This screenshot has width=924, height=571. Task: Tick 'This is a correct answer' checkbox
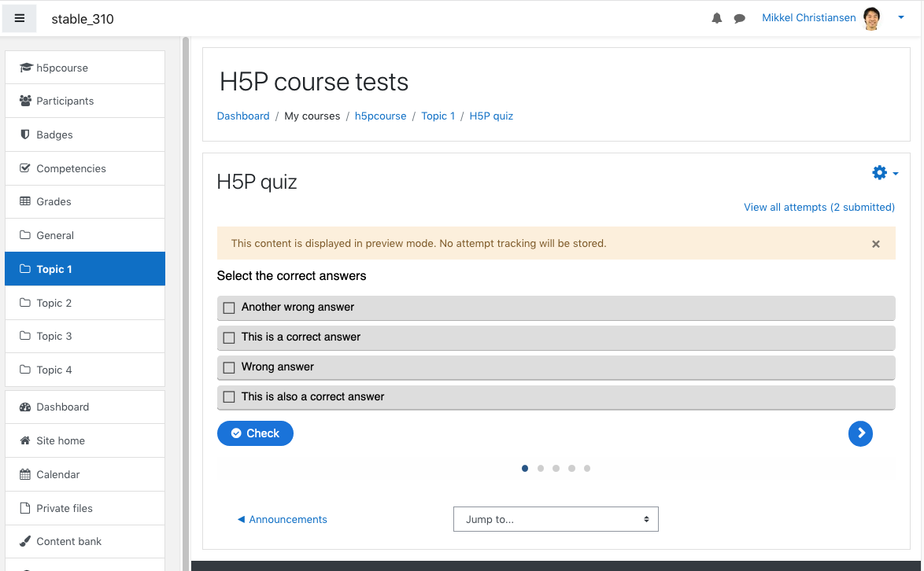pyautogui.click(x=229, y=338)
